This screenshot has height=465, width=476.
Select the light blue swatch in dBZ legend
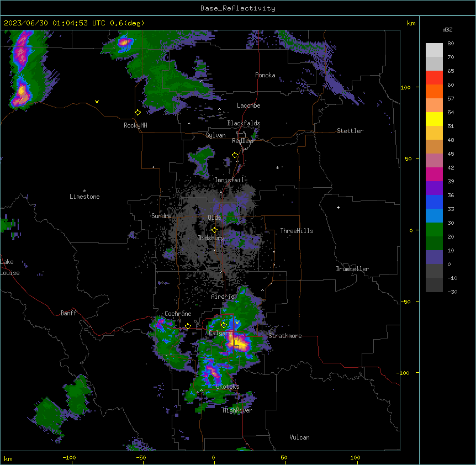(434, 215)
